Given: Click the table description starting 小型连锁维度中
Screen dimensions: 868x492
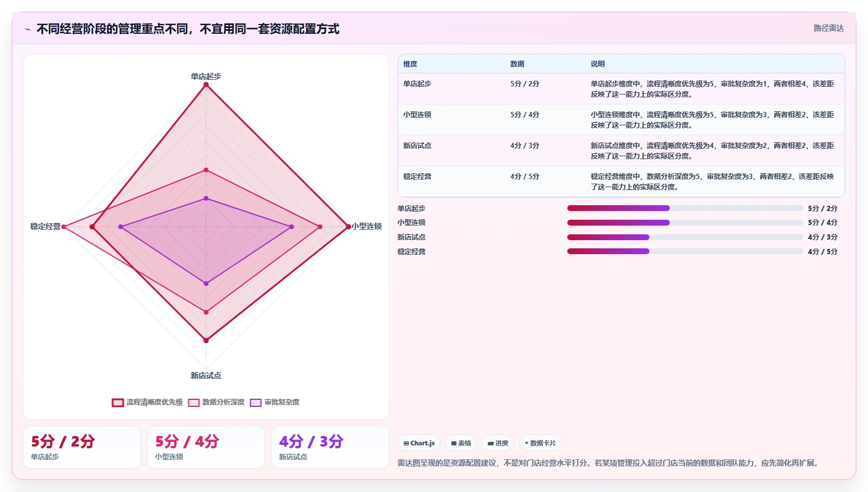Looking at the screenshot, I should coord(712,120).
